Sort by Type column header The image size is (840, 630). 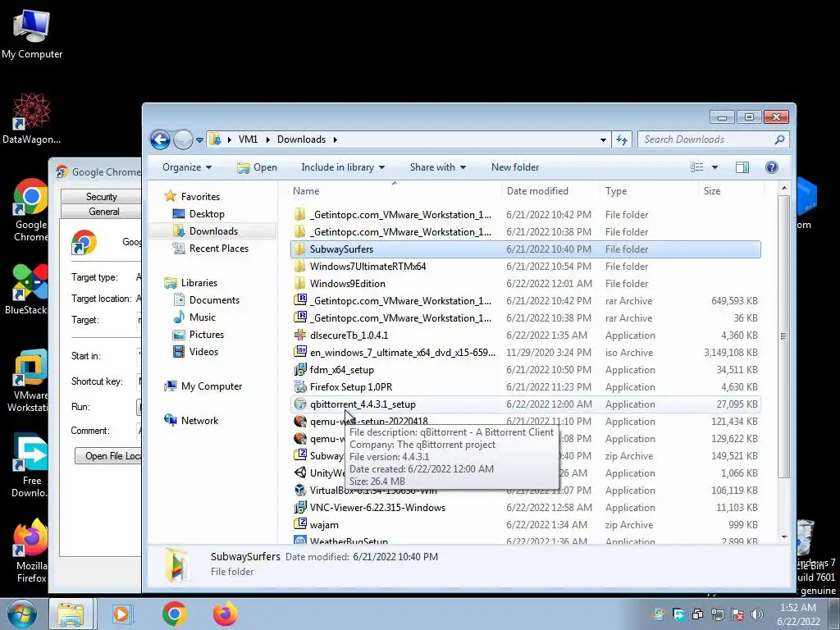616,190
